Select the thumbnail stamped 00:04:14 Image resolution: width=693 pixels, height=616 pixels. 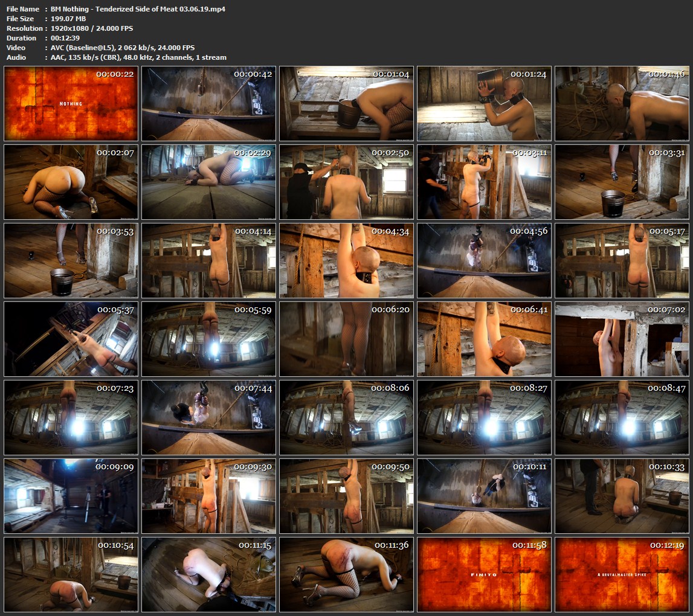point(208,261)
